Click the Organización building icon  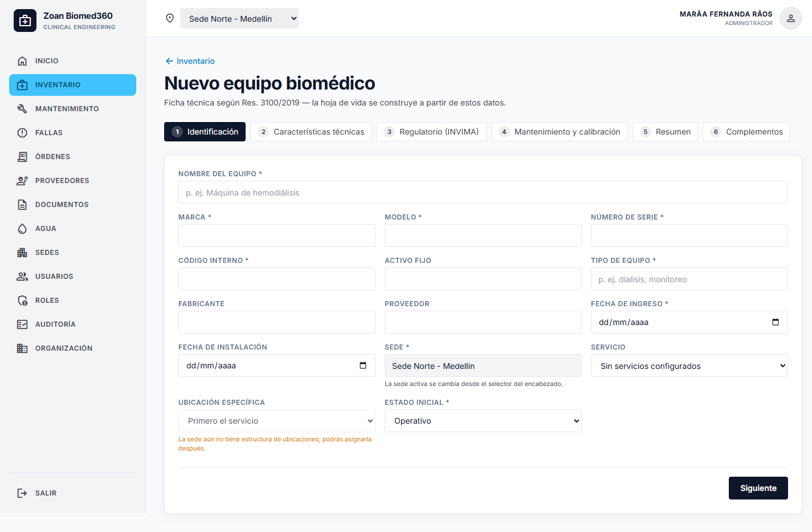click(22, 348)
